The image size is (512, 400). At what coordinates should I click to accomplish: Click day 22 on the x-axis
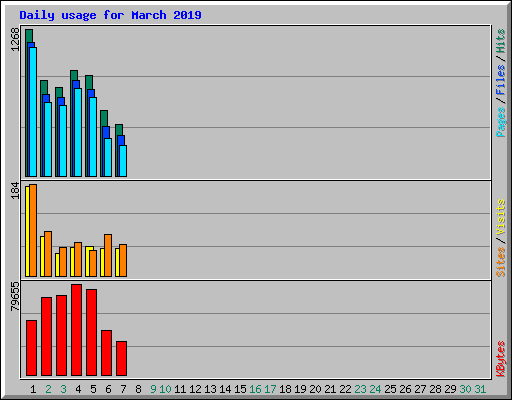[x=345, y=389]
